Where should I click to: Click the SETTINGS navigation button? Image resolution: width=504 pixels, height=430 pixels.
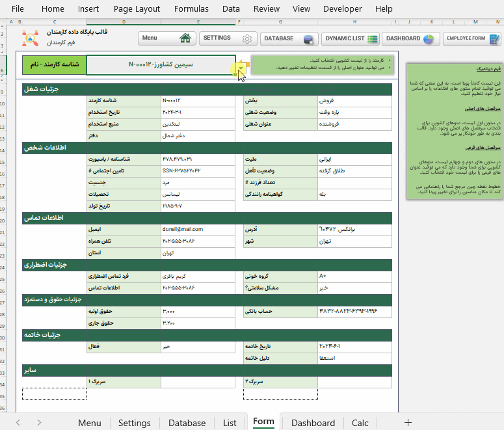[228, 38]
